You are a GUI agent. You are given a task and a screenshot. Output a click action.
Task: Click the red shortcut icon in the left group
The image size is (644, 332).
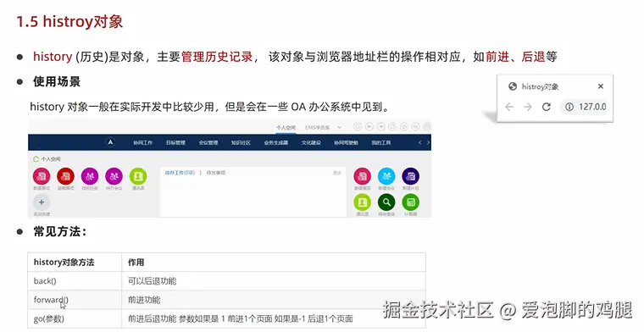coord(66,176)
